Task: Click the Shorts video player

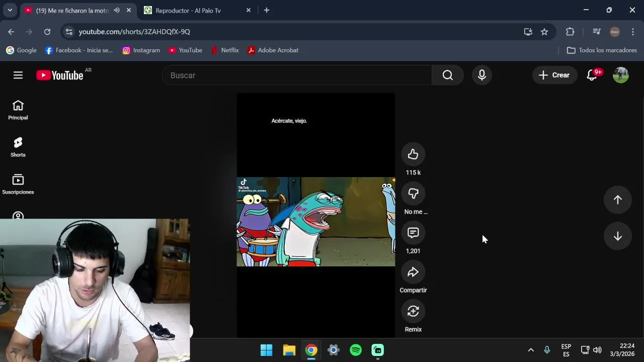Action: coord(316,215)
